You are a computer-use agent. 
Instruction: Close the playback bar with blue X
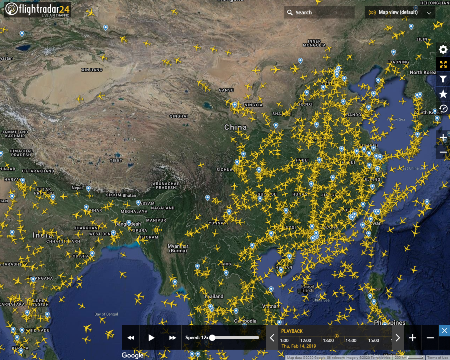(x=444, y=330)
